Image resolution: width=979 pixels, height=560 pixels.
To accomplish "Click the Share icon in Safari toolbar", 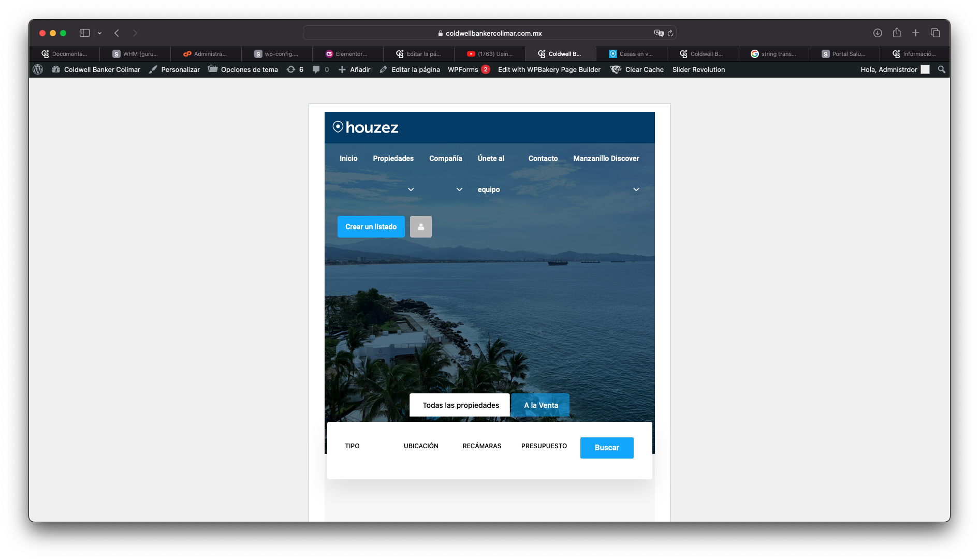I will click(897, 33).
